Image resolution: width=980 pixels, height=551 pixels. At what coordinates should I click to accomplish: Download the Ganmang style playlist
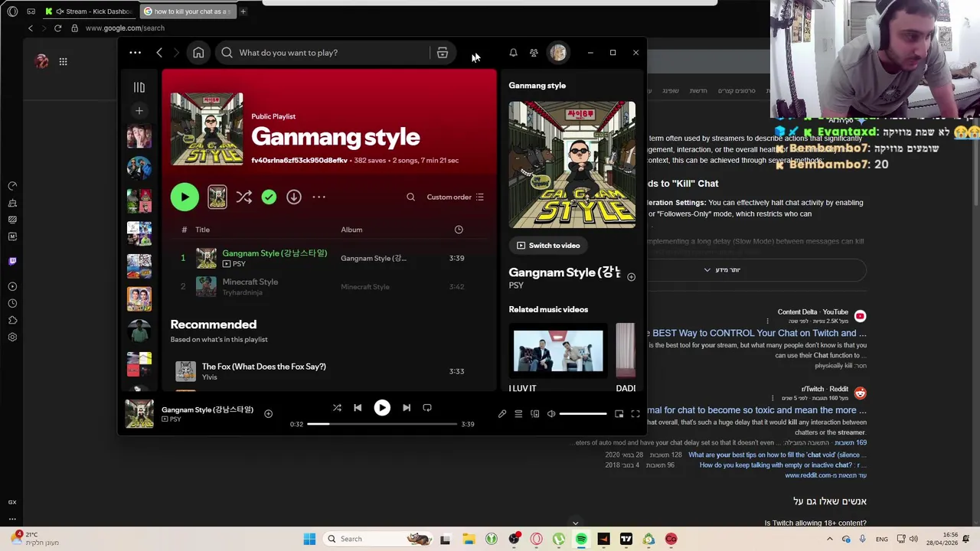click(x=294, y=197)
